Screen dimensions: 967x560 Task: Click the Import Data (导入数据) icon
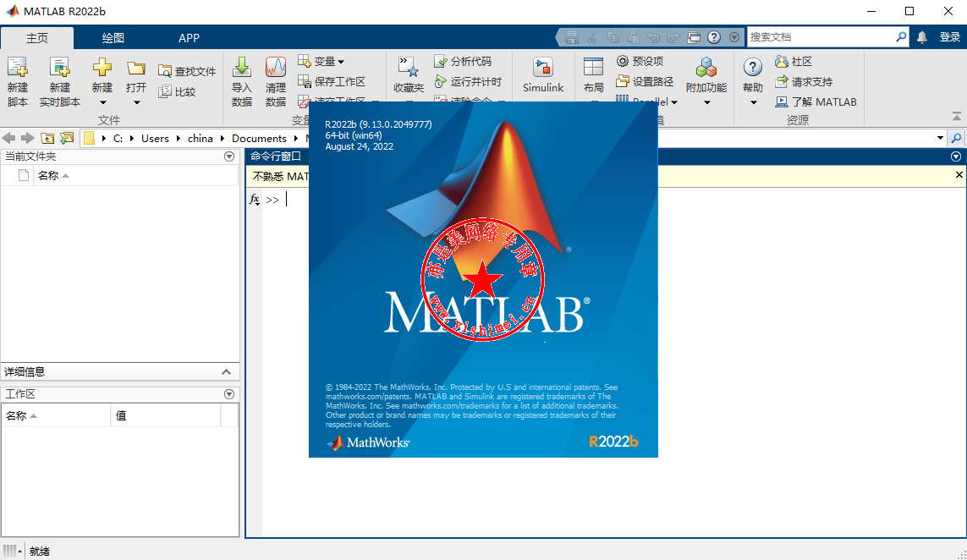pyautogui.click(x=242, y=67)
